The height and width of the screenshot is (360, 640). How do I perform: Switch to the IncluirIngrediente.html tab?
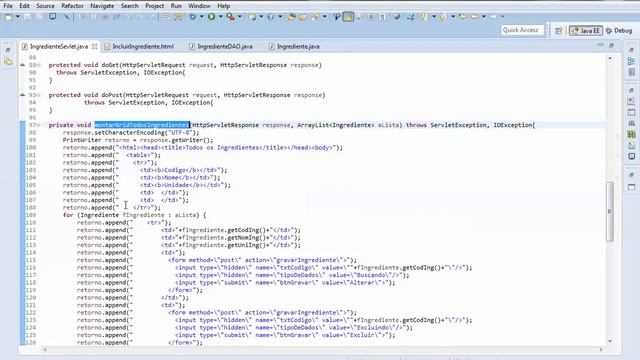(139, 47)
